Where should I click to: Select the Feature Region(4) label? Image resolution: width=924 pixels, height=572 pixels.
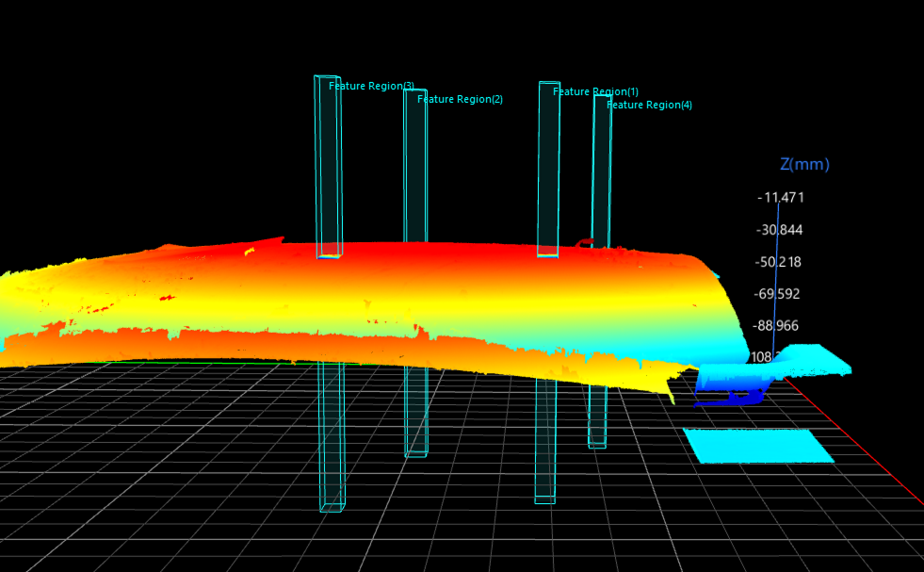pyautogui.click(x=649, y=105)
